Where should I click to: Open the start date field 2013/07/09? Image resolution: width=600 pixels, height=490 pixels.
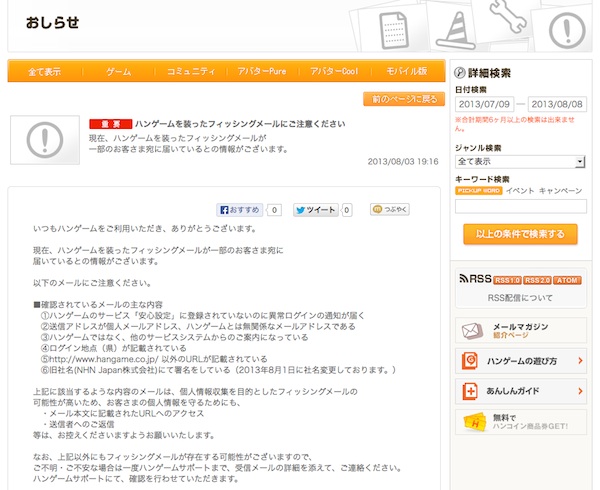point(484,104)
